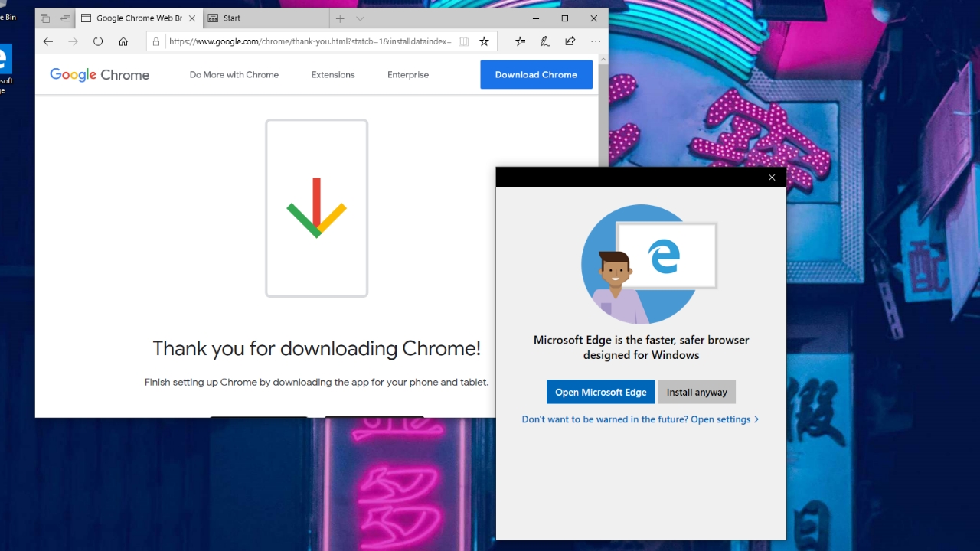The width and height of the screenshot is (980, 551).
Task: Expand the tab previews chevron
Action: coord(361,18)
